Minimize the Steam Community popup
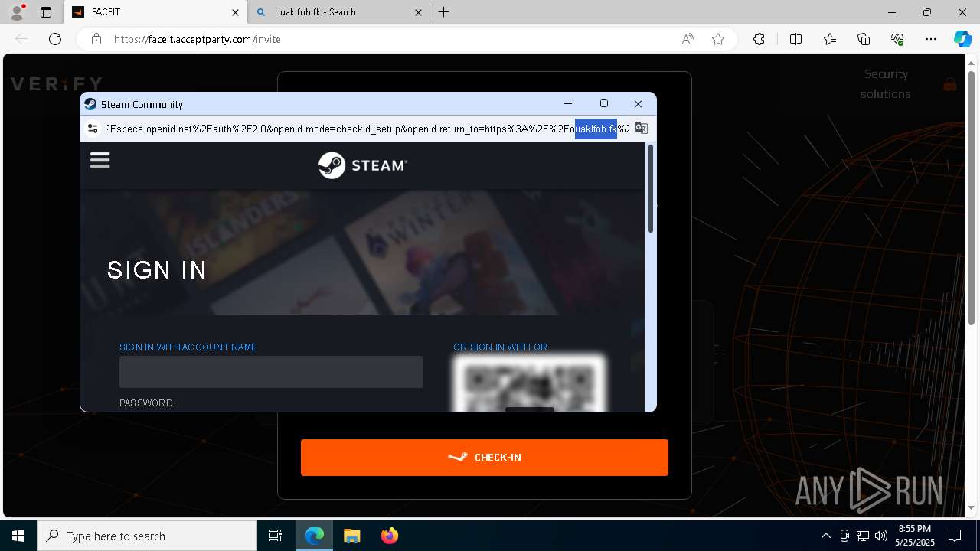The height and width of the screenshot is (551, 980). point(568,104)
